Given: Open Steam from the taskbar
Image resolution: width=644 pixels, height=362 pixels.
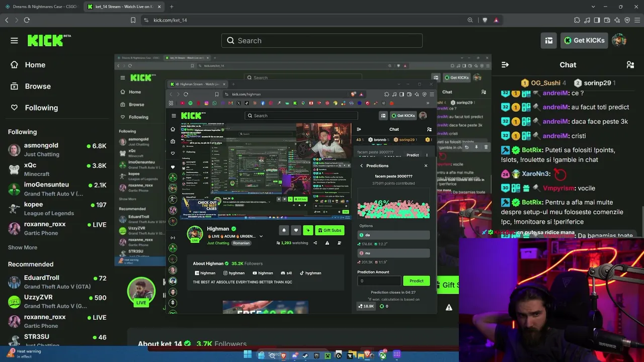Looking at the screenshot, I should [x=305, y=355].
